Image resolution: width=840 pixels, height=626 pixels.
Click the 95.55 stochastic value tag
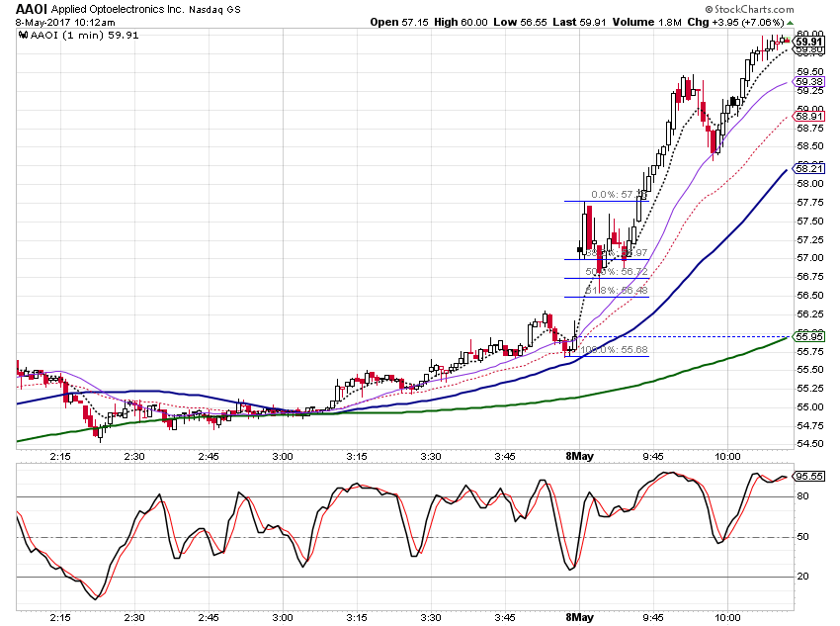[809, 476]
